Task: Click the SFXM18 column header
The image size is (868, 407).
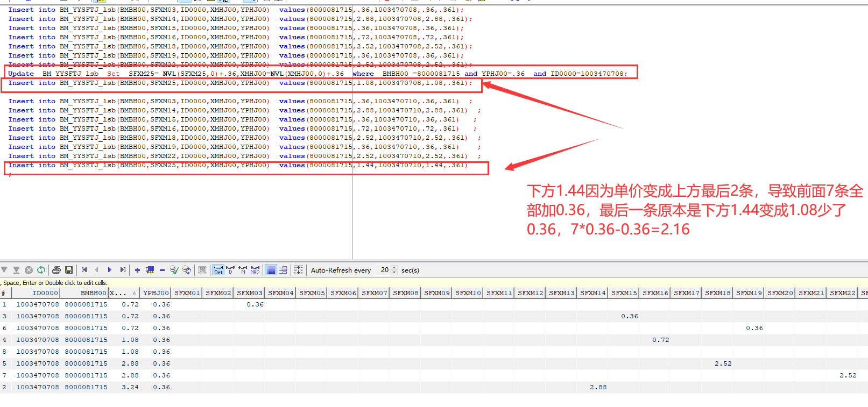Action: (717, 293)
